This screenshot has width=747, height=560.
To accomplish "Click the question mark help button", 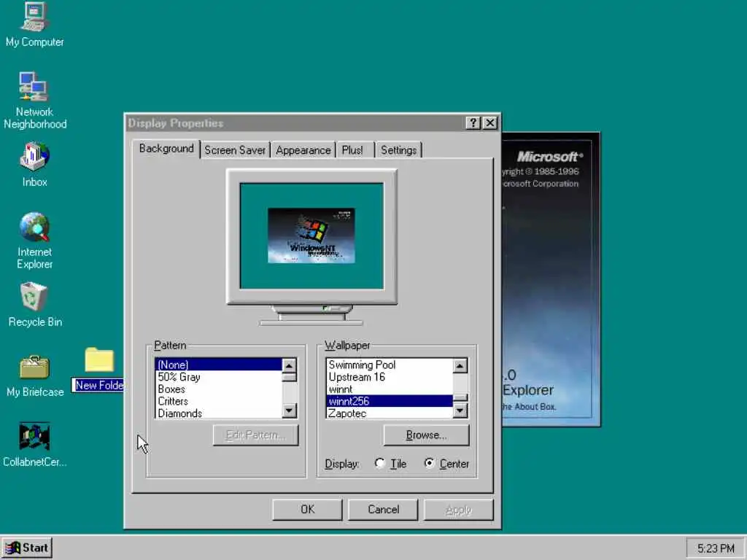I will (x=472, y=122).
